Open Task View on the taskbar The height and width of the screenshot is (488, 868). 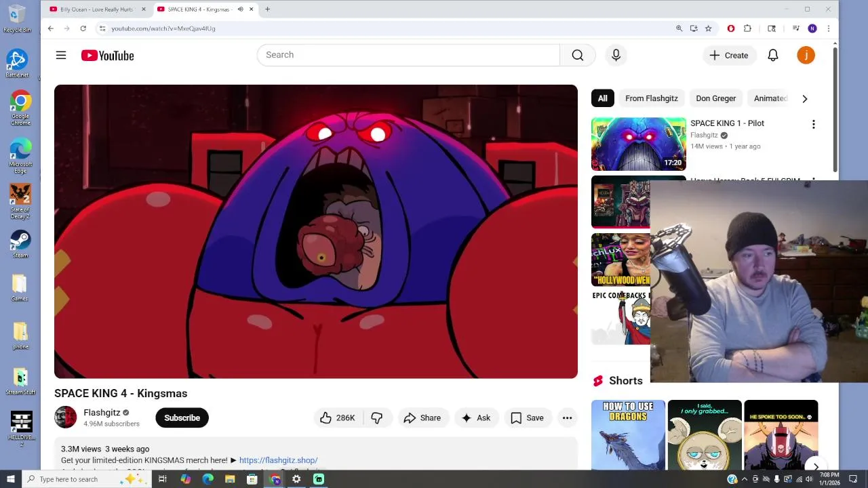tap(163, 479)
